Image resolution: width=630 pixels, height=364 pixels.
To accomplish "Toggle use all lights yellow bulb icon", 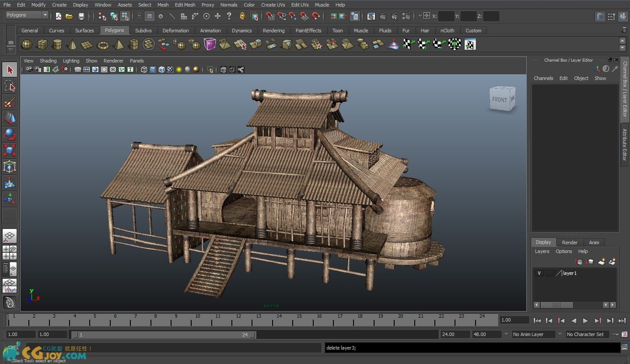I will pyautogui.click(x=179, y=69).
